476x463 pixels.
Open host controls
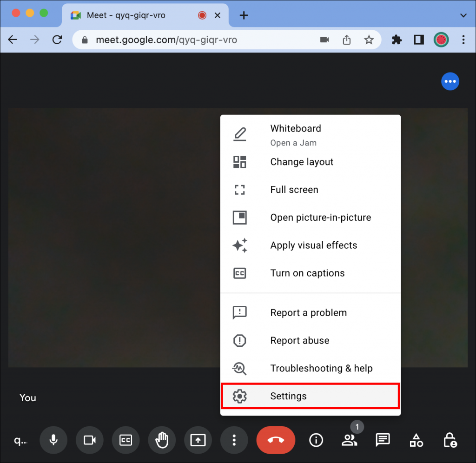[x=449, y=440]
